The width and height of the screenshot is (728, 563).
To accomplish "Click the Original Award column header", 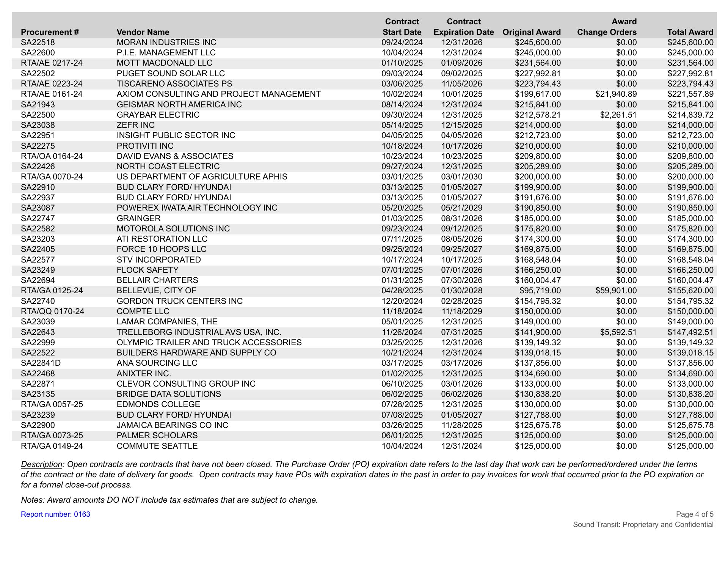I will tap(531, 32).
